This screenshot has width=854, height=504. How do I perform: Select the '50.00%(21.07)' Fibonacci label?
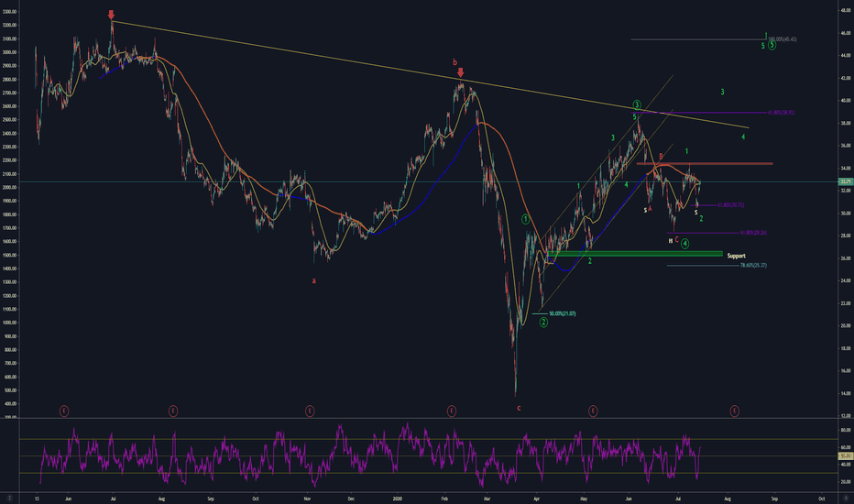[x=562, y=313]
